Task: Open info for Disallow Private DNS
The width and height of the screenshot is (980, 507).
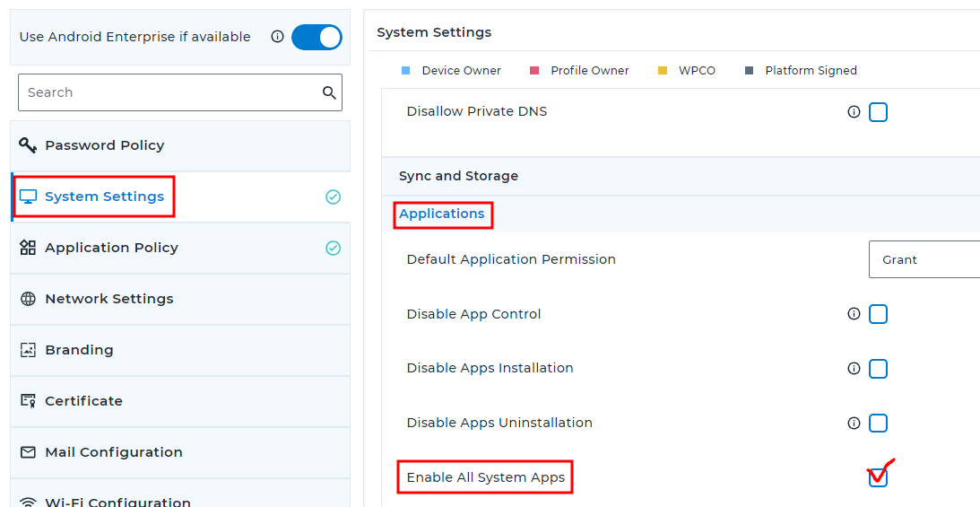Action: click(x=854, y=112)
